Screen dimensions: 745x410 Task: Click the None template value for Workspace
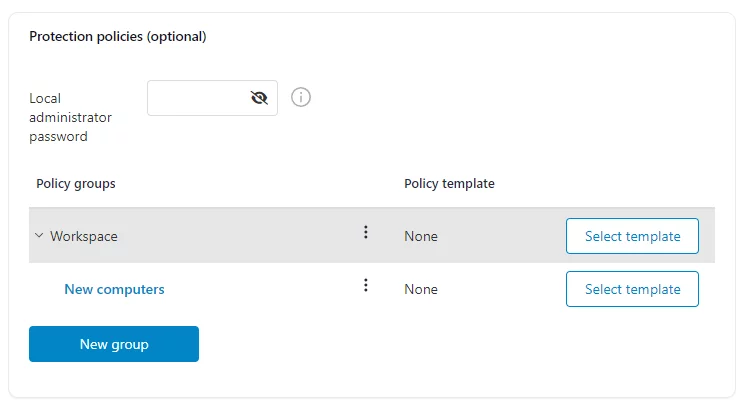(x=421, y=236)
